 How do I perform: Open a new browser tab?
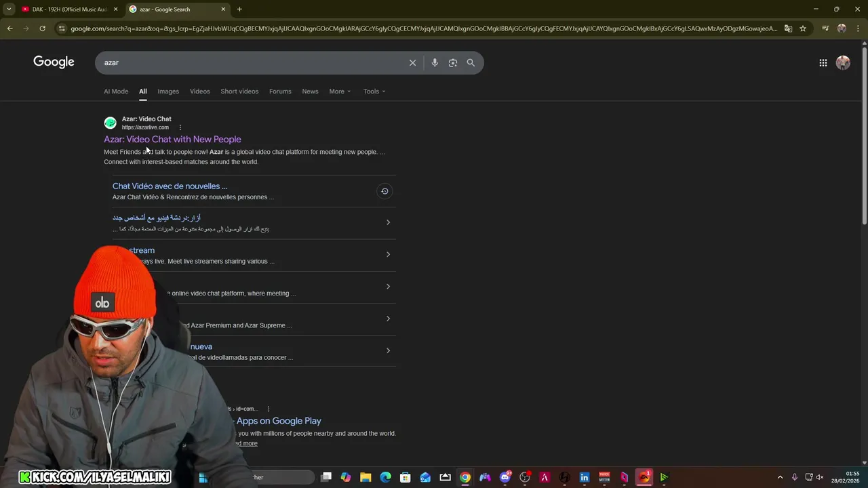coord(239,9)
